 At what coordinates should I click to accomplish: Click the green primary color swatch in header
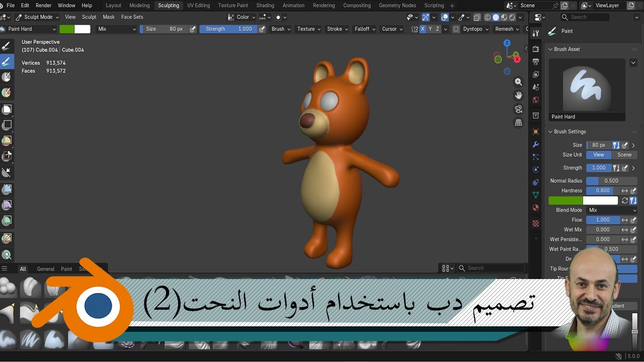tap(67, 29)
